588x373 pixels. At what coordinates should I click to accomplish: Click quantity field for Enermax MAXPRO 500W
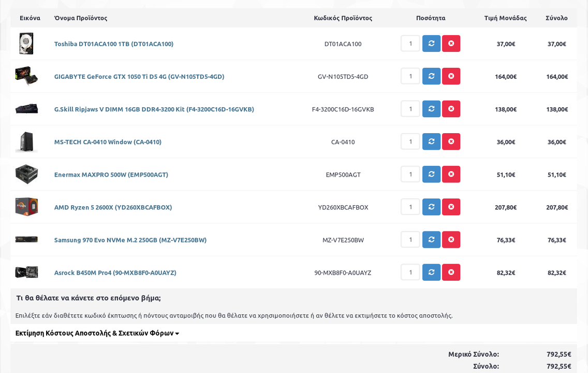(x=410, y=174)
